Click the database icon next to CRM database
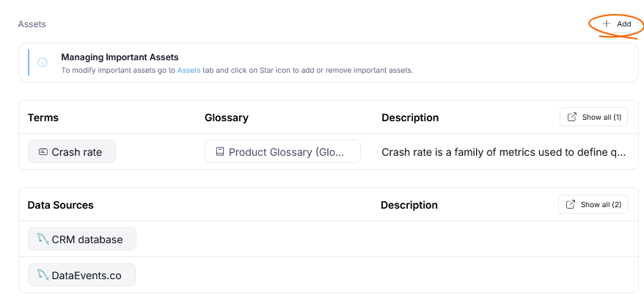This screenshot has height=299, width=644. pos(43,239)
